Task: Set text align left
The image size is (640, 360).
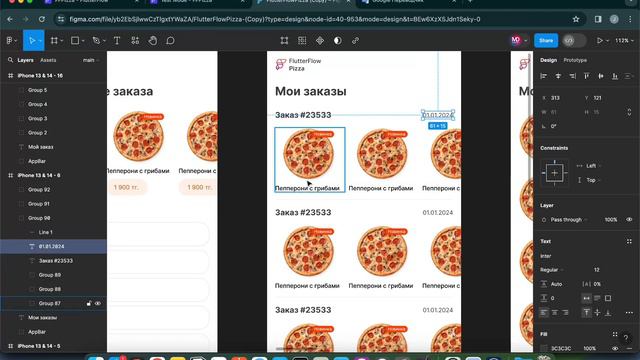Action: click(544, 313)
